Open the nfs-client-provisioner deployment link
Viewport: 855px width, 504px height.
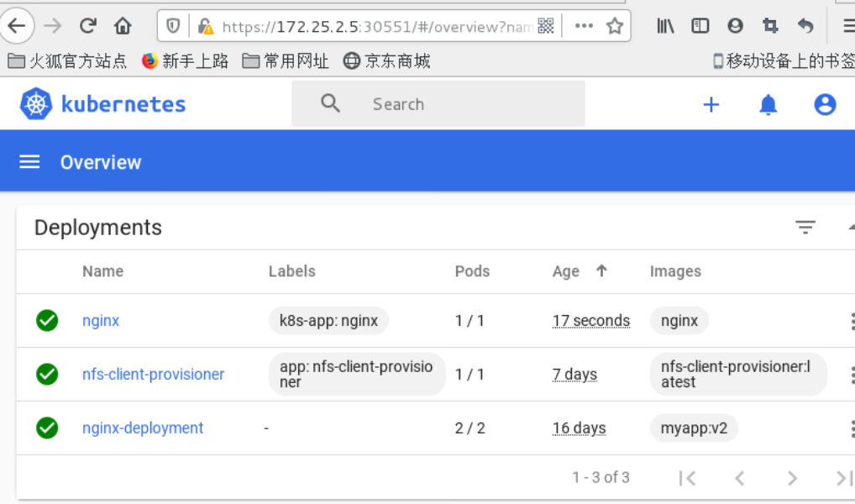click(153, 375)
